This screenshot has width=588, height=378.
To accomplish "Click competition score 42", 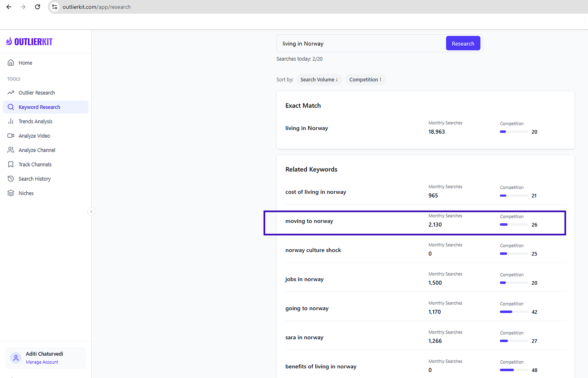I will (534, 312).
